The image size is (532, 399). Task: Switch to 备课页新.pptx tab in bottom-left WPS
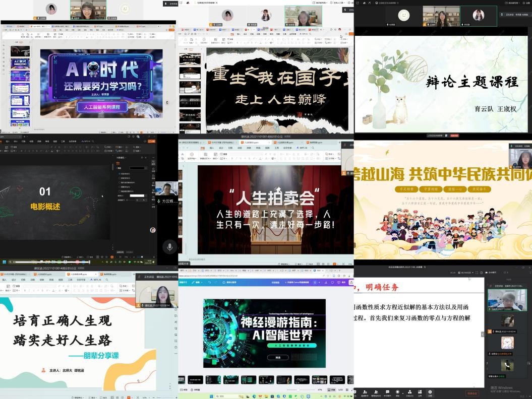point(107,274)
